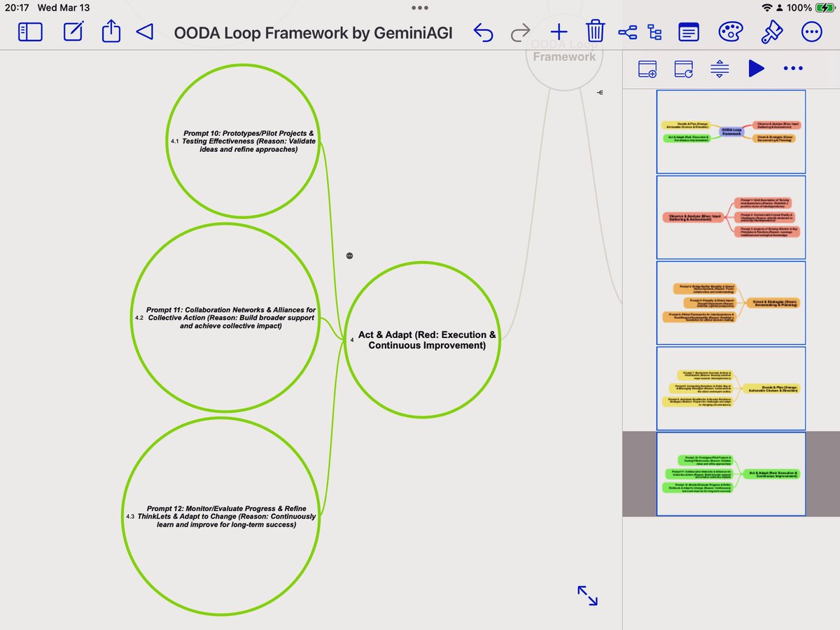This screenshot has height=630, width=840.
Task: Toggle the sidebar outline panel
Action: coord(30,31)
